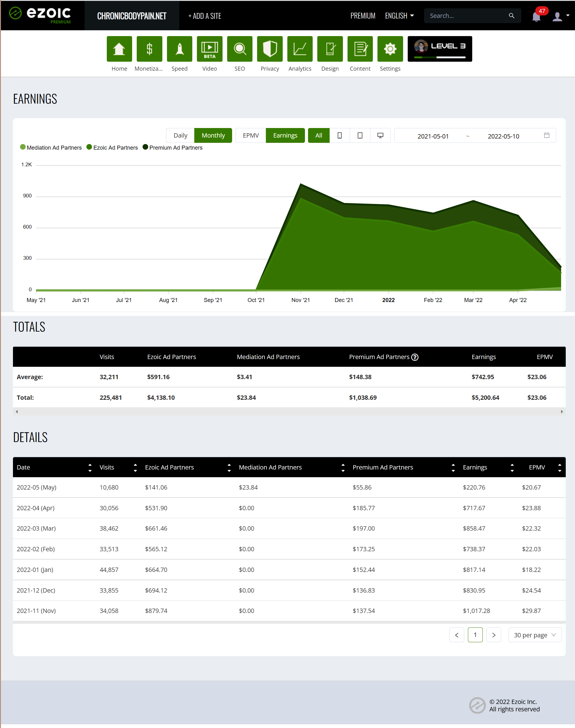Click Totals scrollbar right arrow
The height and width of the screenshot is (728, 575).
coord(561,412)
